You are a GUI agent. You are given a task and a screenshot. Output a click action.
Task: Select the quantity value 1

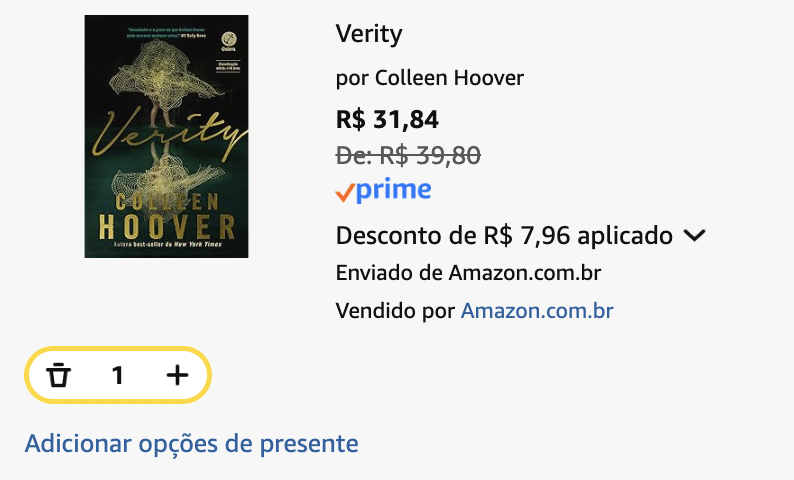117,375
